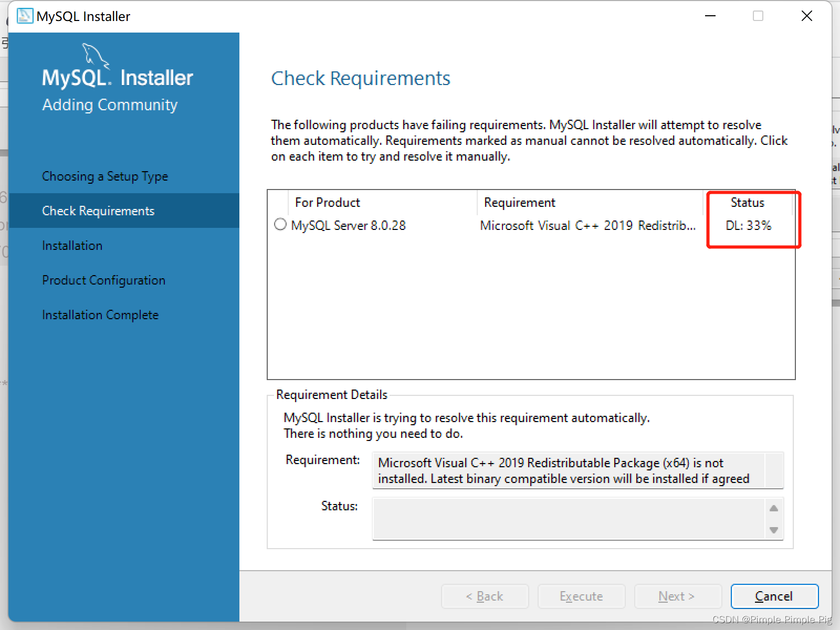Click the Status column header
The width and height of the screenshot is (840, 630).
point(748,203)
